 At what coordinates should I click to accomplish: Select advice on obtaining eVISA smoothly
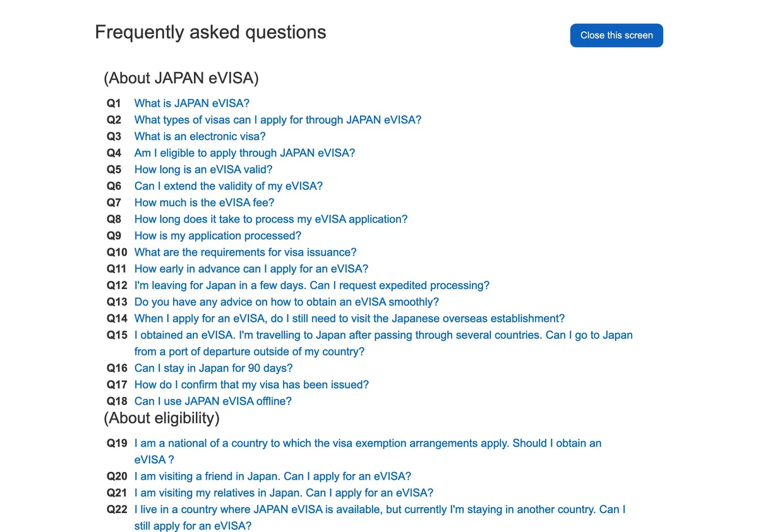coord(287,302)
